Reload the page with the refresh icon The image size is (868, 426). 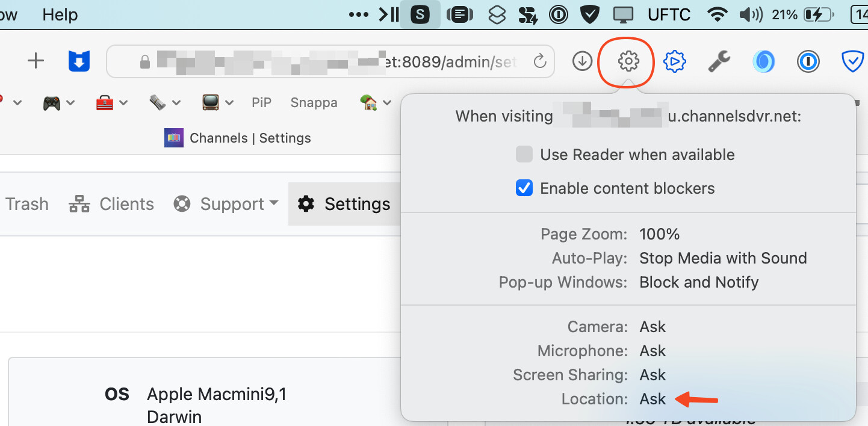540,61
